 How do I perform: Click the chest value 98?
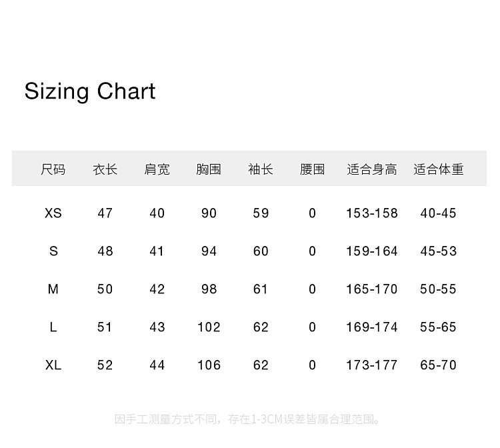(x=209, y=289)
